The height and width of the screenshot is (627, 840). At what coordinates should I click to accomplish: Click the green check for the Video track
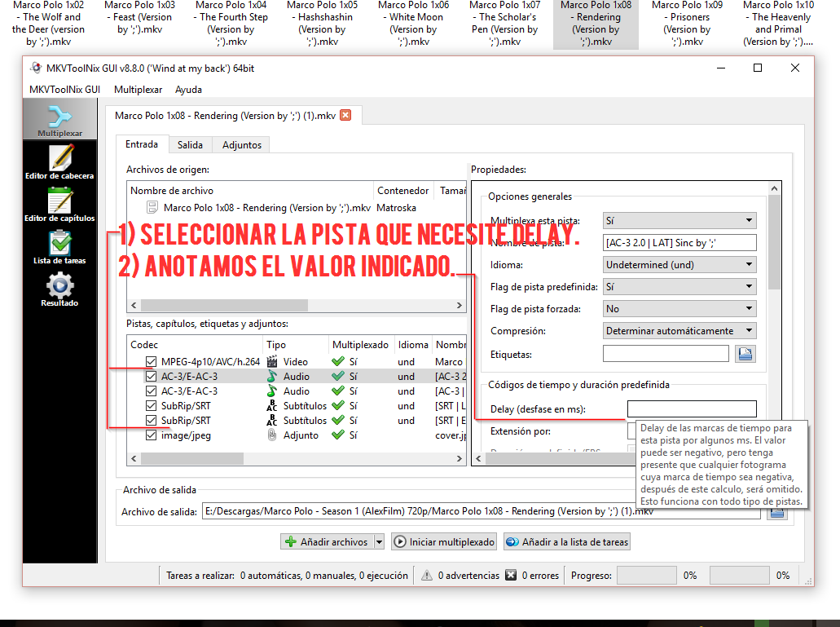tap(337, 362)
